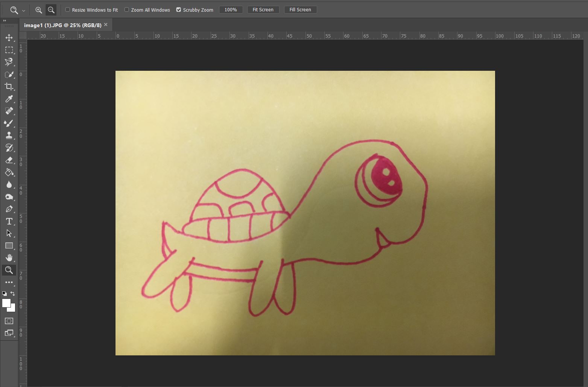Image resolution: width=588 pixels, height=387 pixels.
Task: Select the Pen tool
Action: [x=9, y=209]
